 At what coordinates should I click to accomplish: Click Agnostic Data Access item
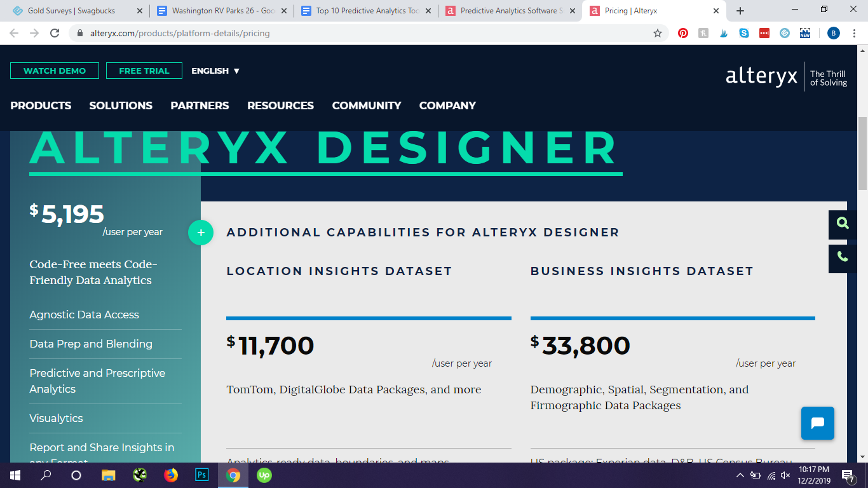coord(84,315)
